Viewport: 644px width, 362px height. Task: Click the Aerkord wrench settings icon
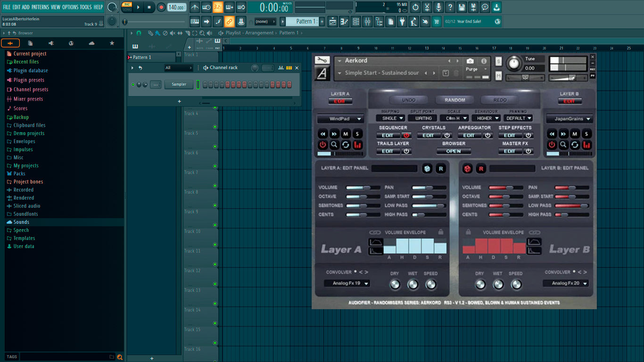(x=322, y=60)
